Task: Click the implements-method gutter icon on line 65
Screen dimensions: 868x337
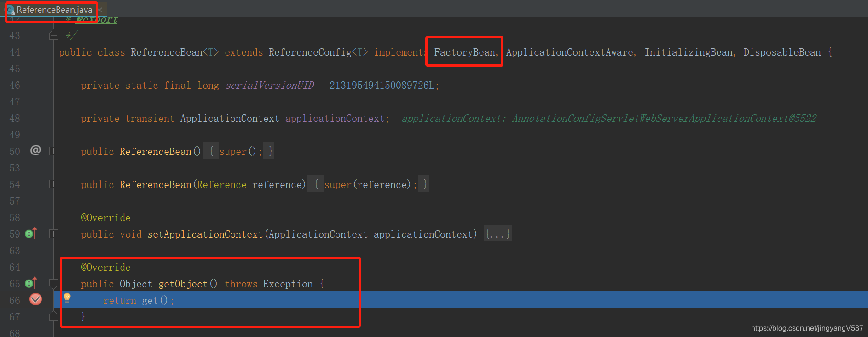Action: [x=31, y=283]
